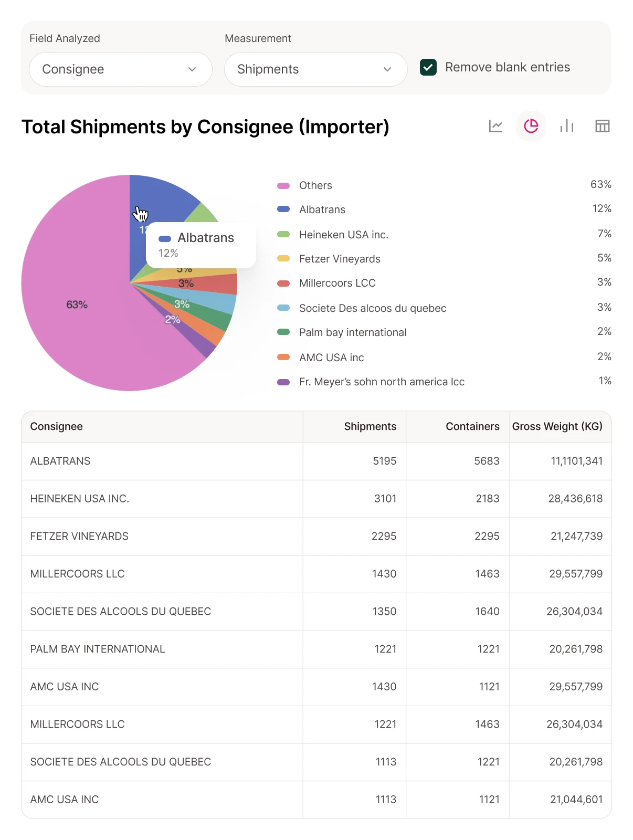This screenshot has height=840, width=633.
Task: Sort by Shipments column header
Action: pyautogui.click(x=370, y=426)
